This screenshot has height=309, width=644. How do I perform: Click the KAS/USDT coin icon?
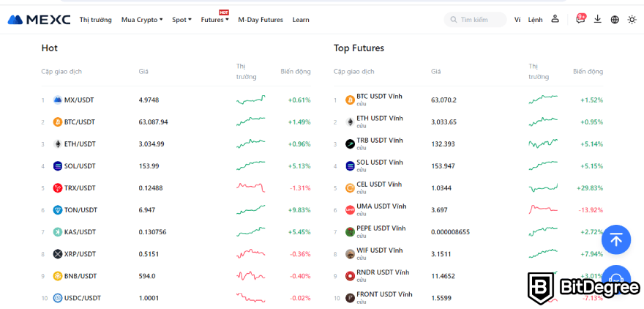tap(58, 232)
